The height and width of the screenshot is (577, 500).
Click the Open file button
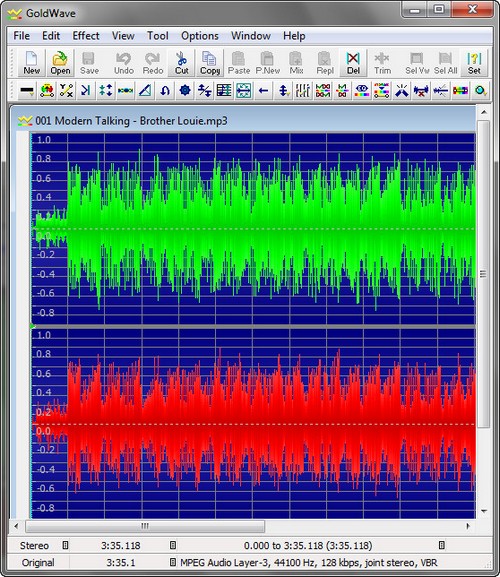(60, 63)
